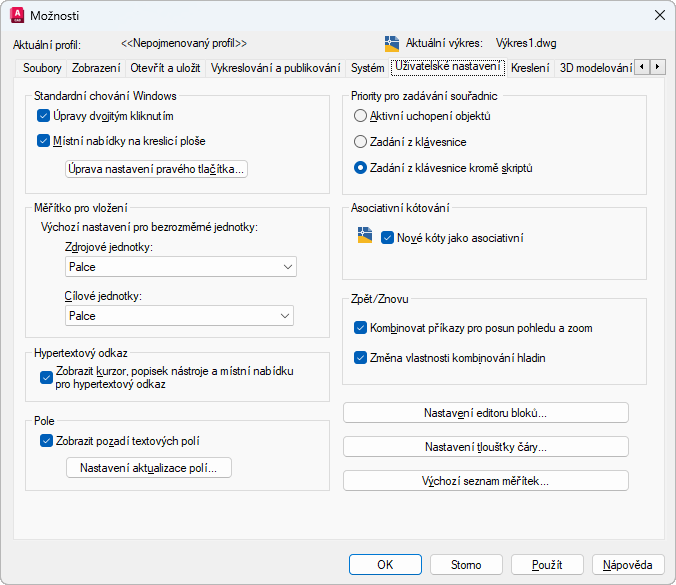Switch to the Zobrazení tab
The width and height of the screenshot is (676, 585).
tap(96, 68)
